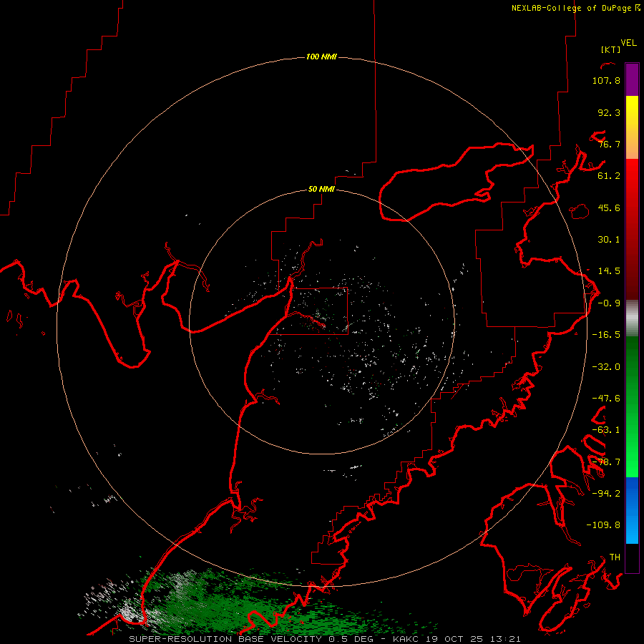Click the 61.2 legend value
Viewport: 644px width, 644px height.
pyautogui.click(x=609, y=176)
